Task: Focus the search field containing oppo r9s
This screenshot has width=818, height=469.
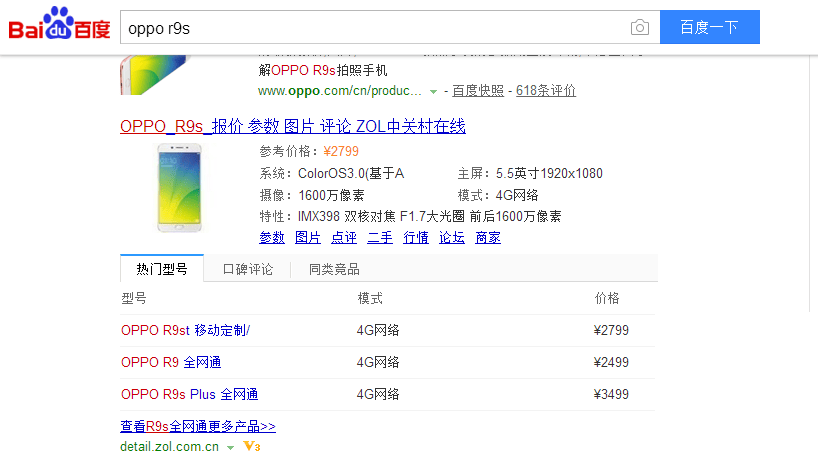Action: point(373,27)
